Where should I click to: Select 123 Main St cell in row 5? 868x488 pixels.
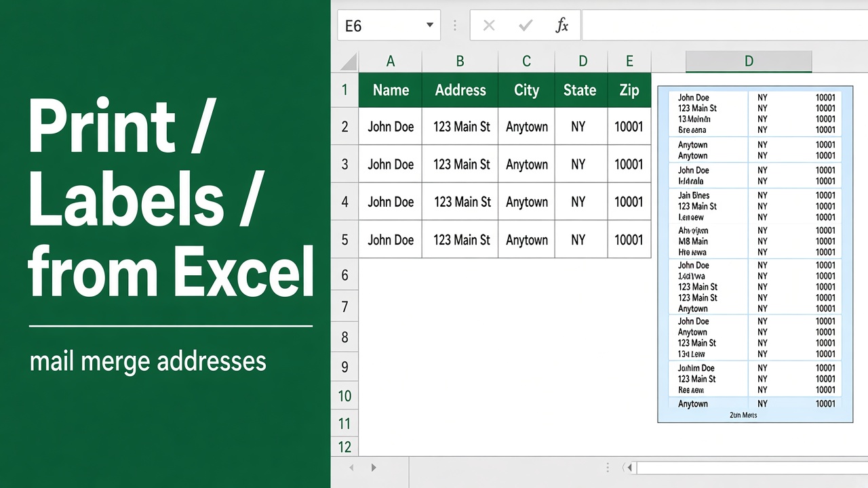460,239
